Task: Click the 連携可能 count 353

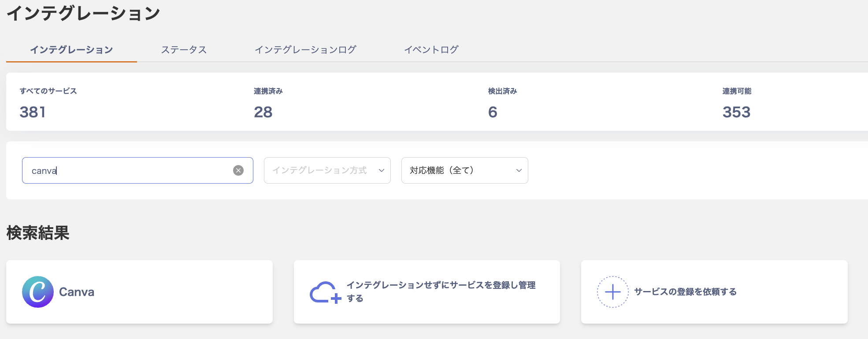Action: [x=736, y=112]
